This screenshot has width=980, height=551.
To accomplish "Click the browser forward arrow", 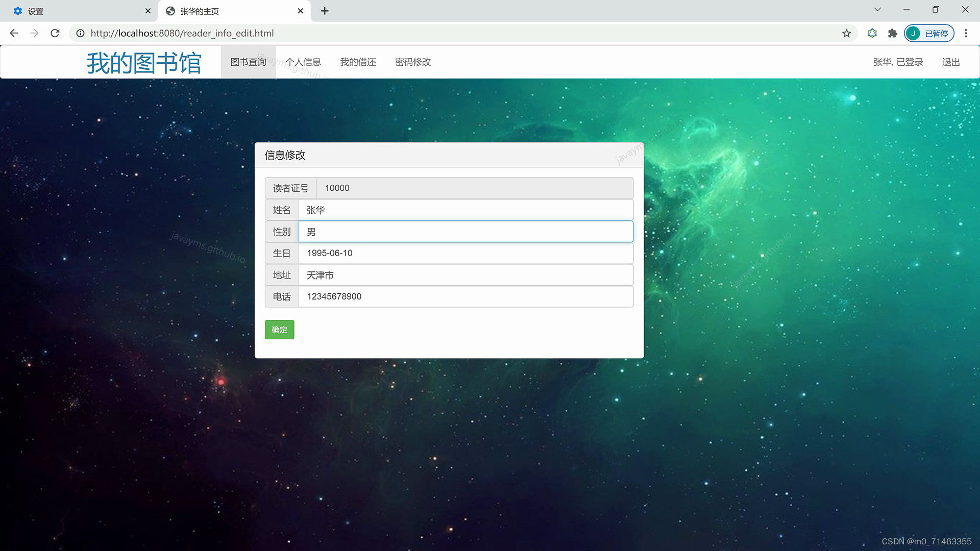I will (34, 33).
